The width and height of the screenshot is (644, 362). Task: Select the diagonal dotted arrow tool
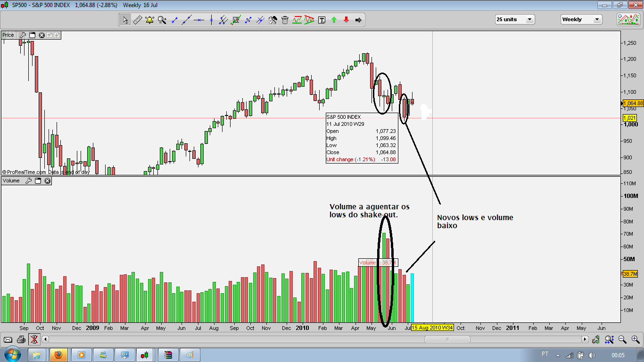coord(248,20)
